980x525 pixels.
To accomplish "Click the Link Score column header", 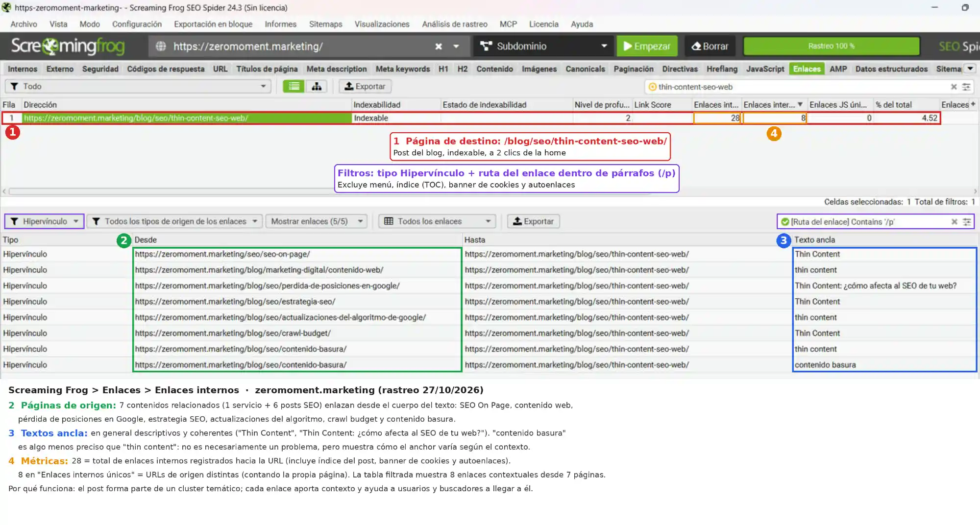I will pyautogui.click(x=661, y=104).
